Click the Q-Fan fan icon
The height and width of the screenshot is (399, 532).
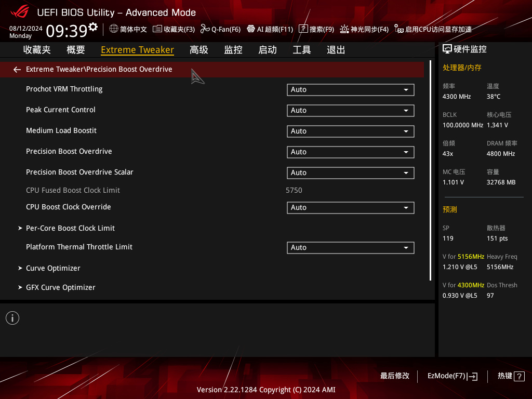click(205, 29)
